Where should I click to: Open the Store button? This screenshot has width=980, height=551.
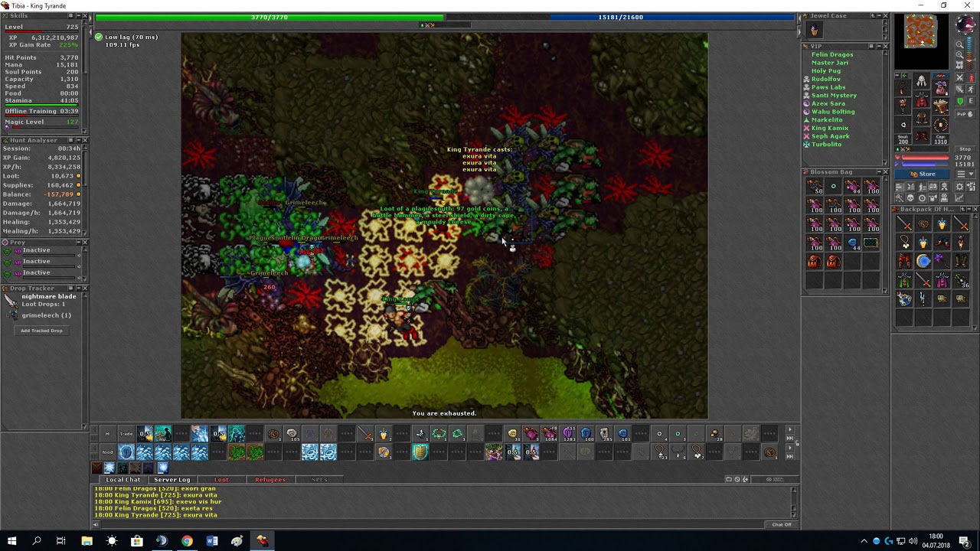point(922,174)
